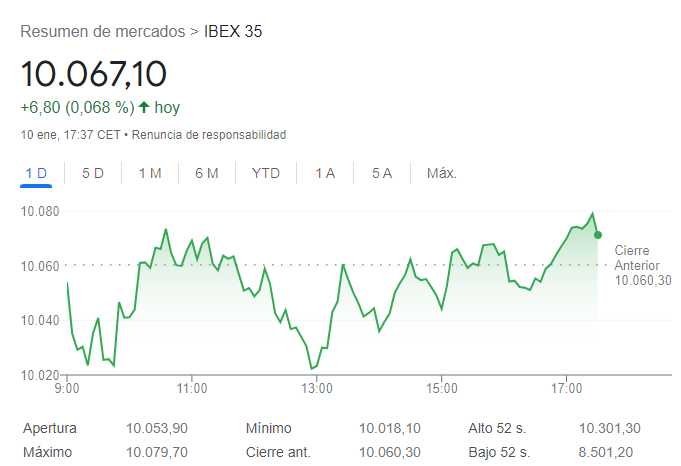Viewport: 681px width, 466px height.
Task: Switch to the 1 A range
Action: pyautogui.click(x=325, y=173)
